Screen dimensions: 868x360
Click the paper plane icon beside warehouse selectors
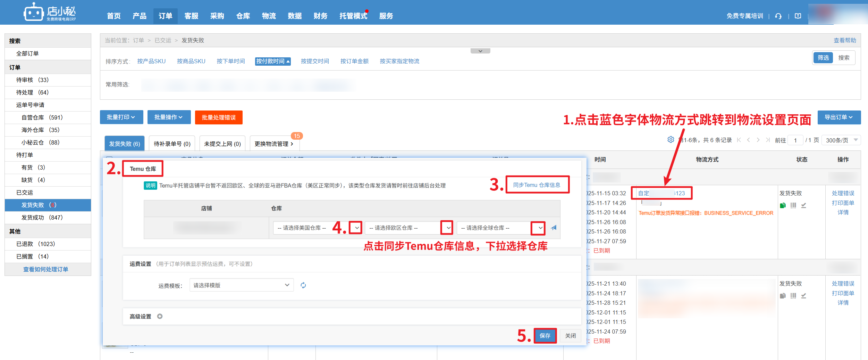point(554,228)
